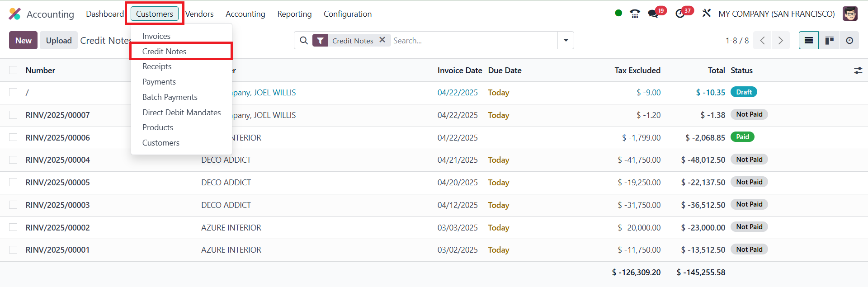This screenshot has height=287, width=868.
Task: Open the VoIP phone icon
Action: [635, 14]
